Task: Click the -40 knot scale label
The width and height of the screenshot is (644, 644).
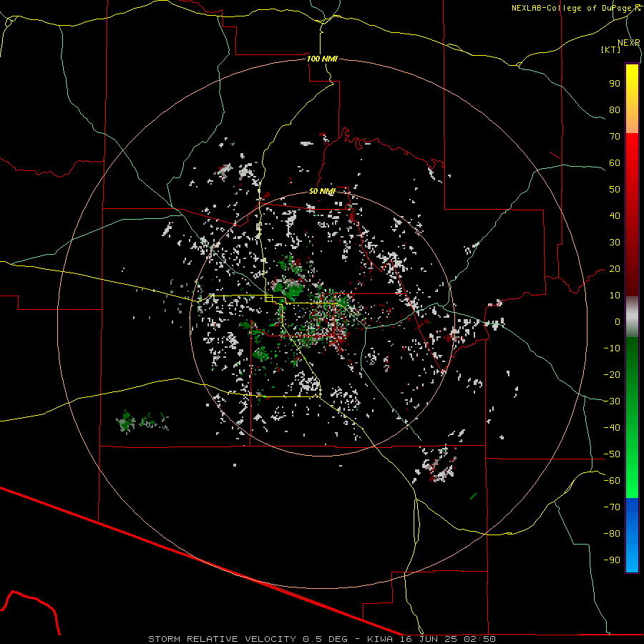Action: [x=612, y=428]
